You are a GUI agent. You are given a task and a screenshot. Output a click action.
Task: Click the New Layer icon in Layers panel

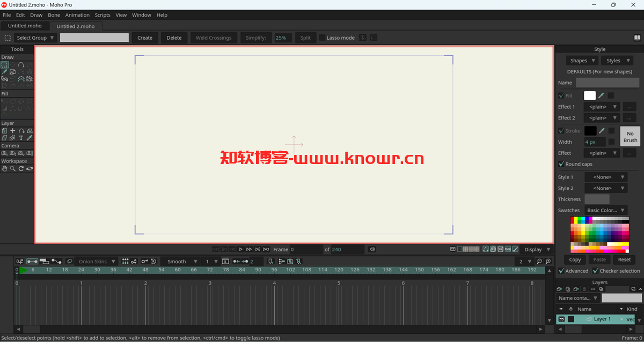pos(559,289)
